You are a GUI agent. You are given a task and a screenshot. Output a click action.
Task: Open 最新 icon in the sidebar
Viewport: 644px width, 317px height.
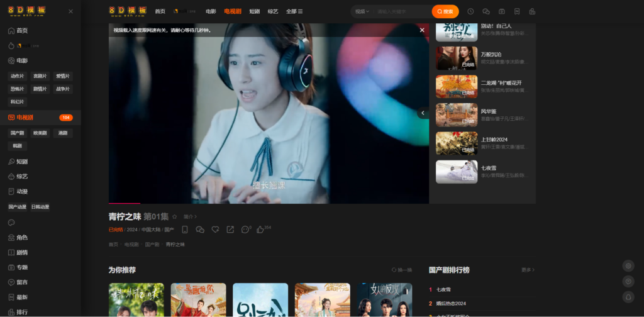point(11,298)
